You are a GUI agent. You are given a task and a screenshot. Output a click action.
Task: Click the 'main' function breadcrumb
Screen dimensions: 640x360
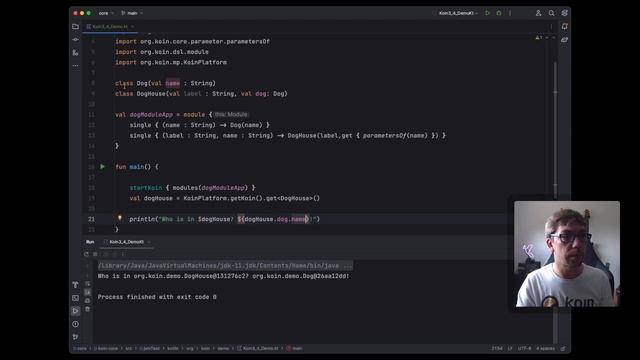coord(295,349)
